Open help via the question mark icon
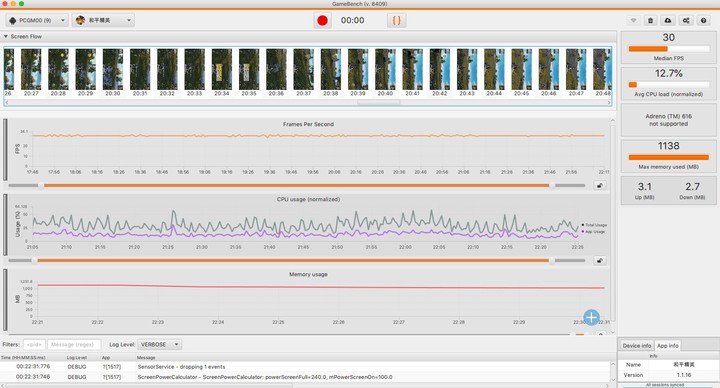Viewport: 720px width, 388px height. pos(703,21)
